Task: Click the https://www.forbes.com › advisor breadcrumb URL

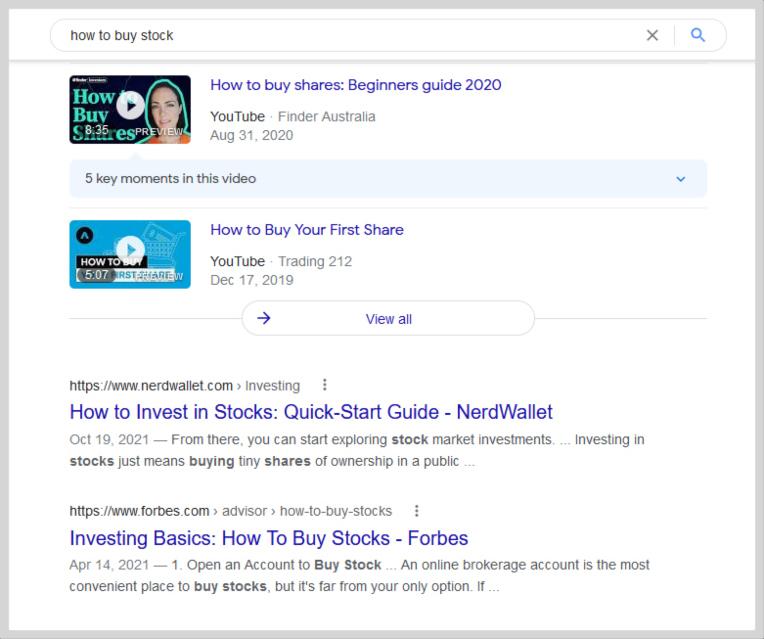Action: pos(230,511)
